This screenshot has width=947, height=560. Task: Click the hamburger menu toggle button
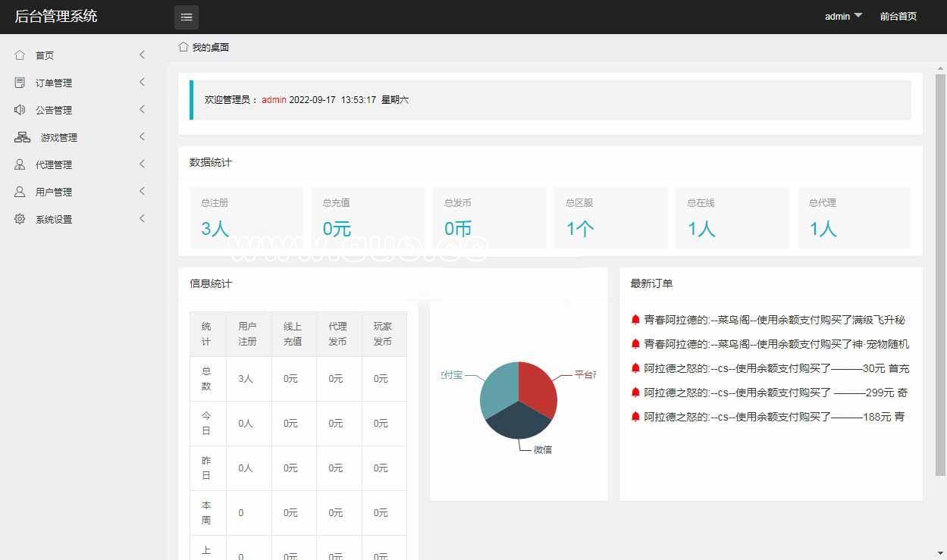(187, 17)
